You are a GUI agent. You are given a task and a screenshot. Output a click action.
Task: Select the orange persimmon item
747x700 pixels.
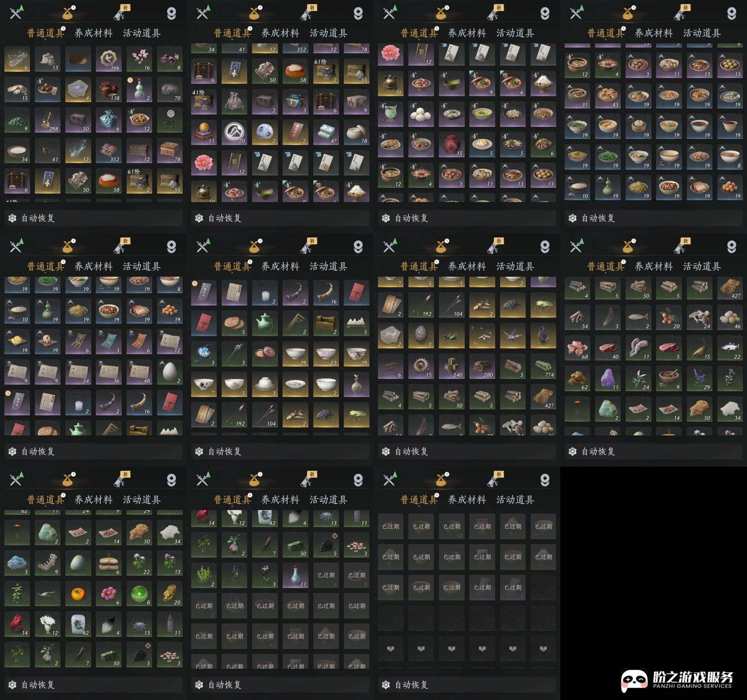(x=78, y=594)
